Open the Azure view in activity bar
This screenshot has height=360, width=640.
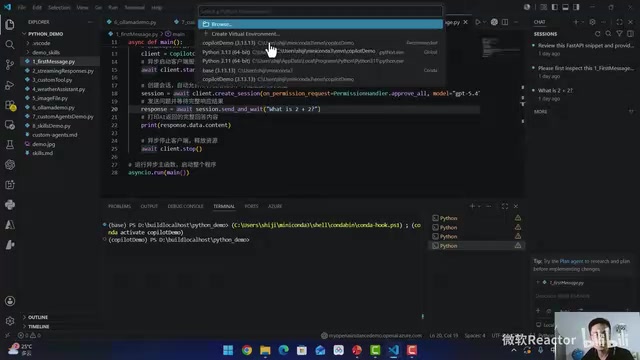[10, 224]
